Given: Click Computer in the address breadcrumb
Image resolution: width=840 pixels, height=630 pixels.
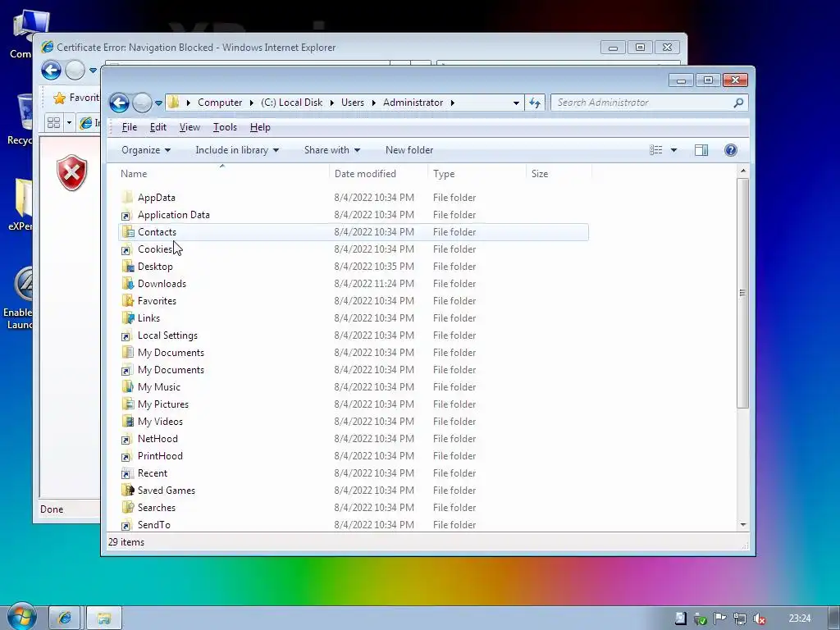Looking at the screenshot, I should pyautogui.click(x=220, y=103).
